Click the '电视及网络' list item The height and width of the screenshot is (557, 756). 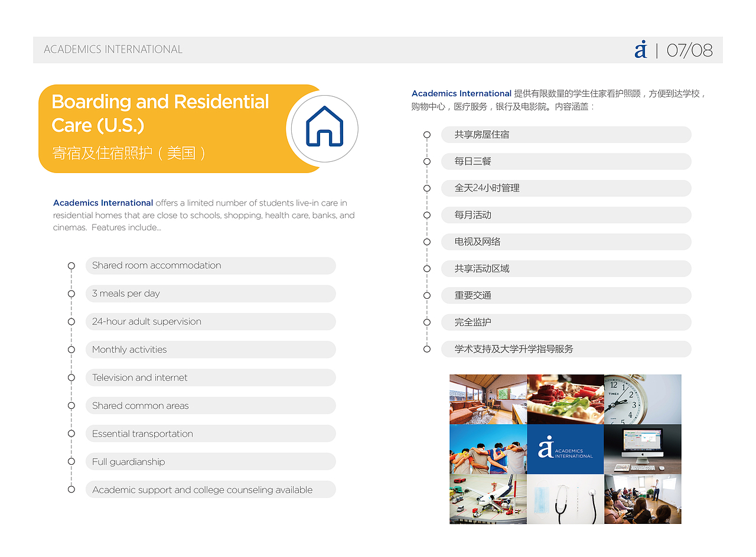pyautogui.click(x=566, y=242)
